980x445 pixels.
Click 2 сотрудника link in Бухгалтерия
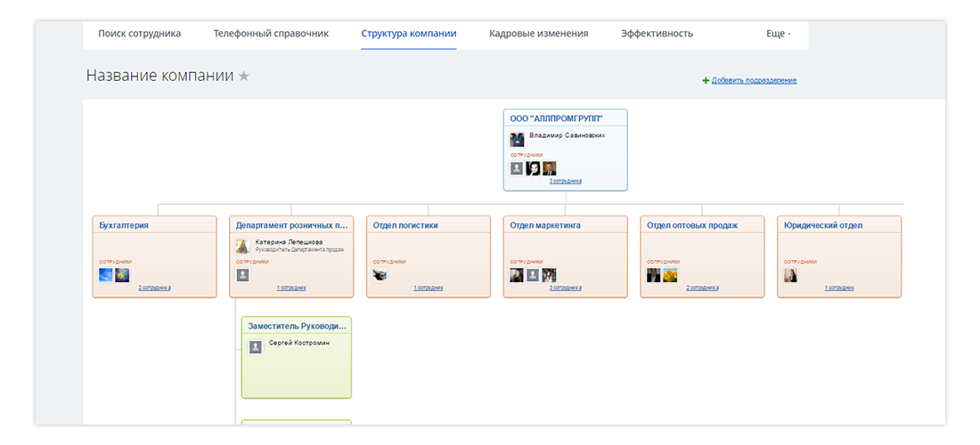(154, 288)
